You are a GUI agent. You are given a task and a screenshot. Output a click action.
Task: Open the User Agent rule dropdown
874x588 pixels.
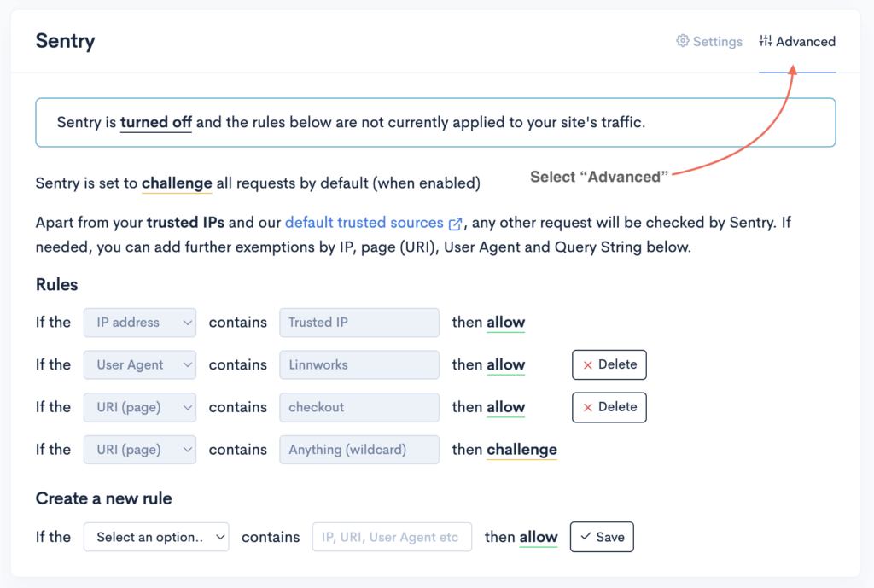140,365
